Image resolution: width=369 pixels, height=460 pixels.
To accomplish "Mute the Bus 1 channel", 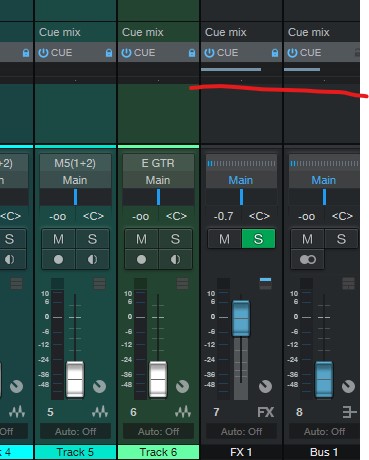I will 307,239.
